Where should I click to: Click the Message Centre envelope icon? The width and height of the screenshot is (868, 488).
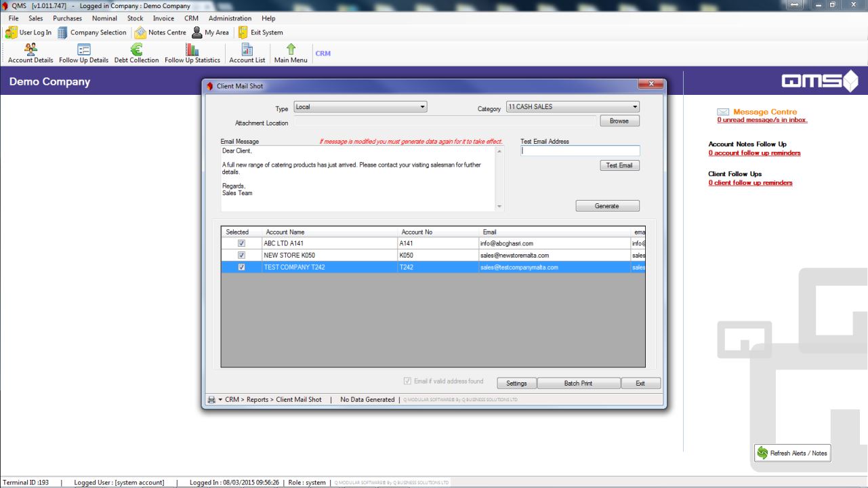pyautogui.click(x=723, y=112)
